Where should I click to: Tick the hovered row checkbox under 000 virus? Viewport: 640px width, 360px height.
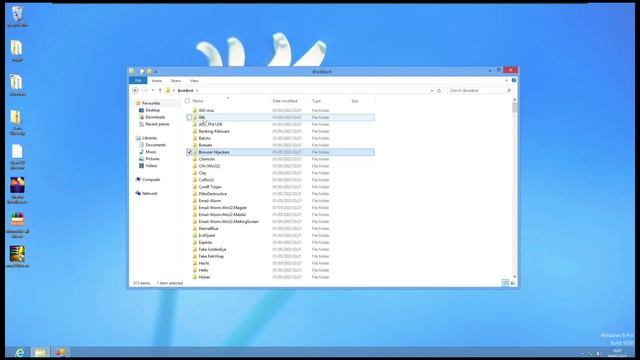(x=189, y=117)
